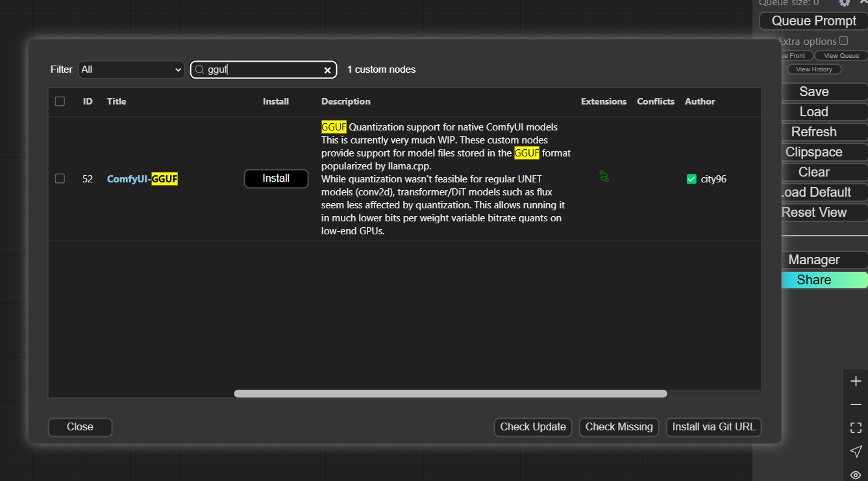Zoom in with the plus icon
Viewport: 868px width, 481px height.
(x=856, y=381)
